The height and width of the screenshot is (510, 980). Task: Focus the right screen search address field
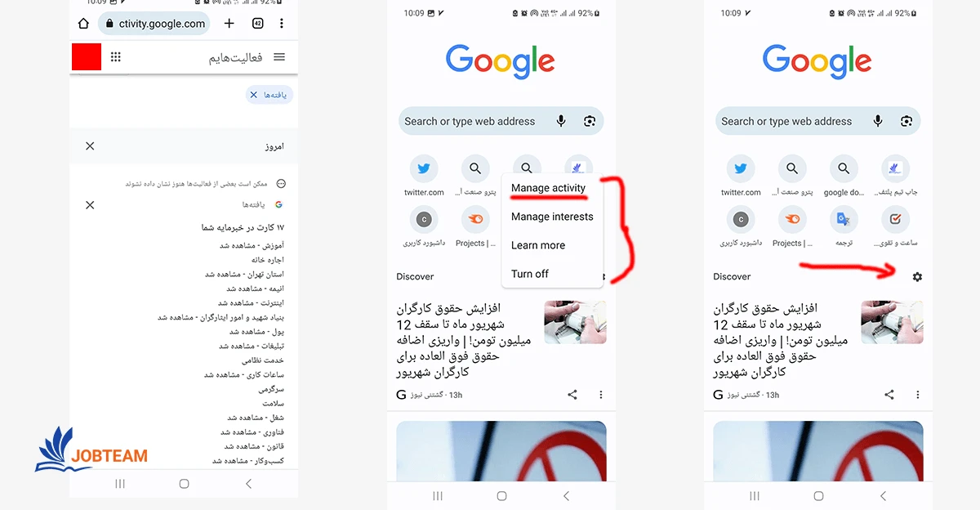click(x=817, y=121)
